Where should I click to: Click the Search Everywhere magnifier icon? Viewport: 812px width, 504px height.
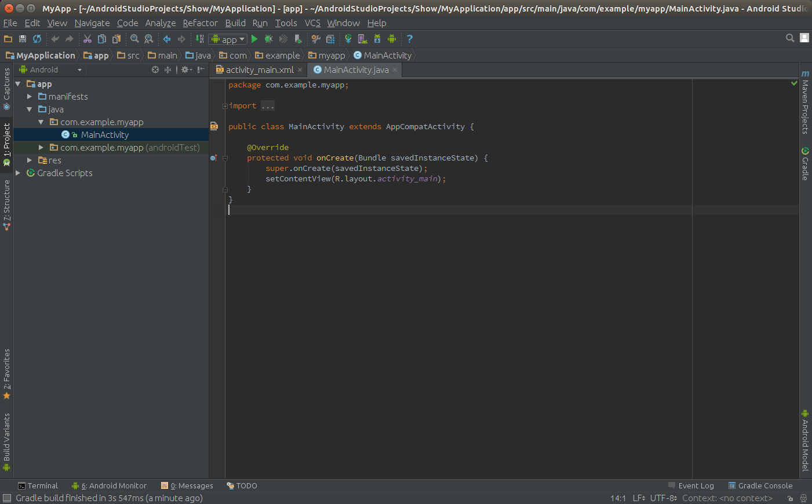(x=790, y=38)
